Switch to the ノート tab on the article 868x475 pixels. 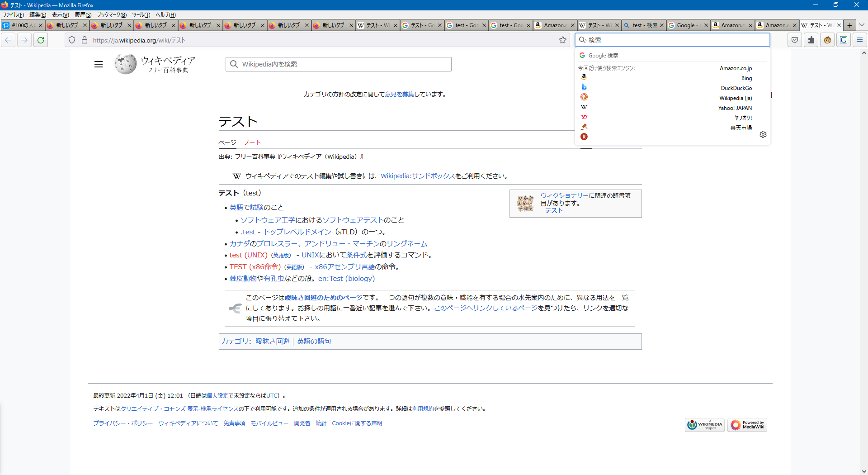252,142
